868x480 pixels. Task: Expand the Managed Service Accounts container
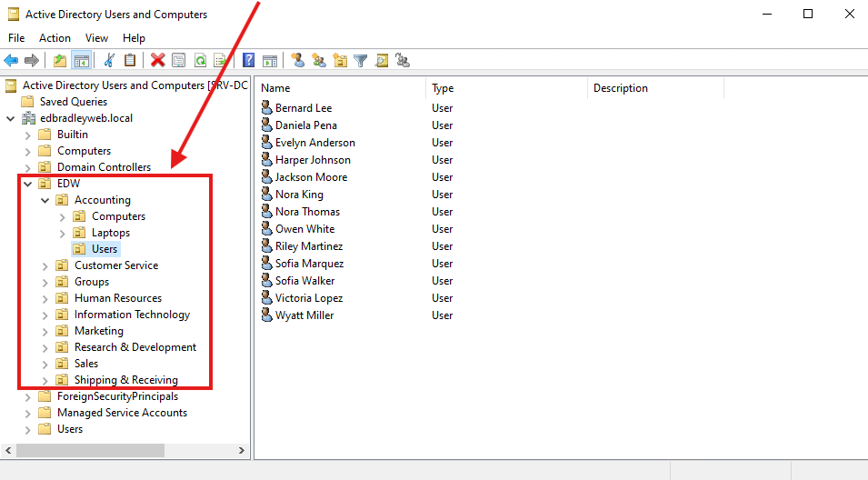point(27,414)
